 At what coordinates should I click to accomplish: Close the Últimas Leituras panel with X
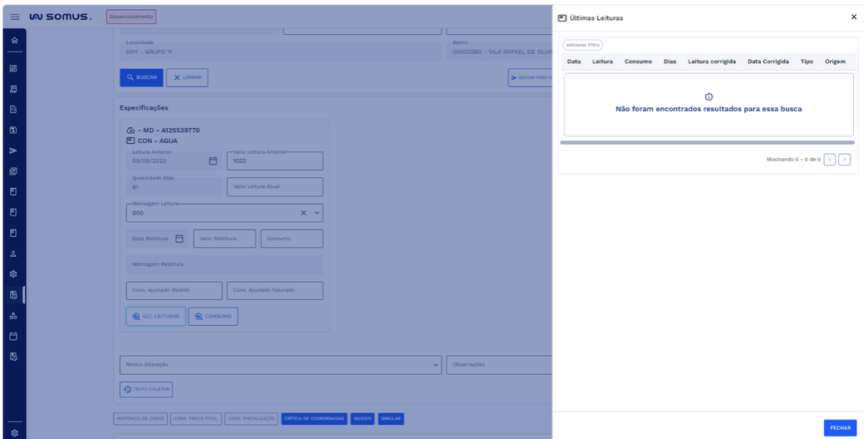click(x=853, y=17)
